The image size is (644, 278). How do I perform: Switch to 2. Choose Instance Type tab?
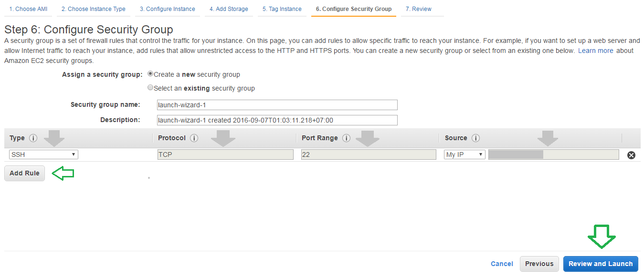pyautogui.click(x=94, y=9)
